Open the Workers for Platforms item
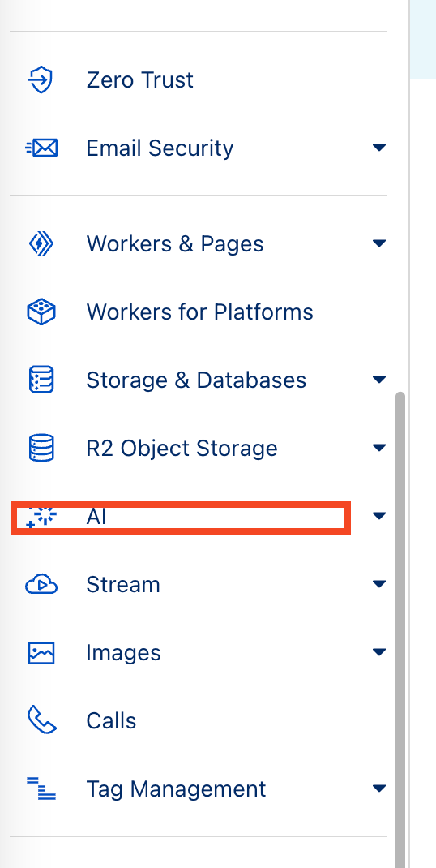Viewport: 436px width, 868px height. [198, 312]
